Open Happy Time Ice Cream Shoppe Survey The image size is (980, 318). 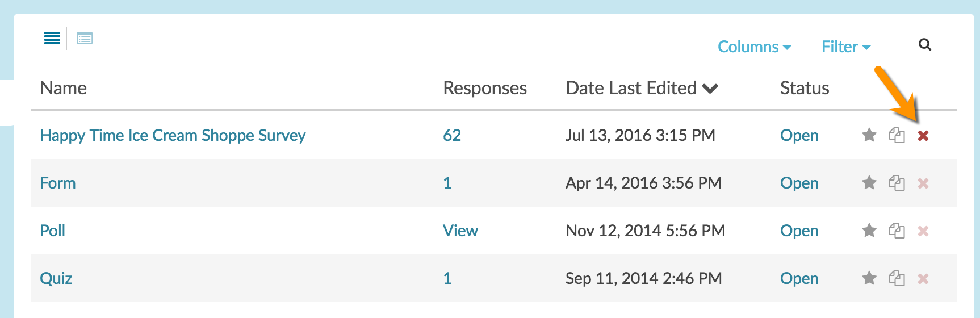coord(173,135)
